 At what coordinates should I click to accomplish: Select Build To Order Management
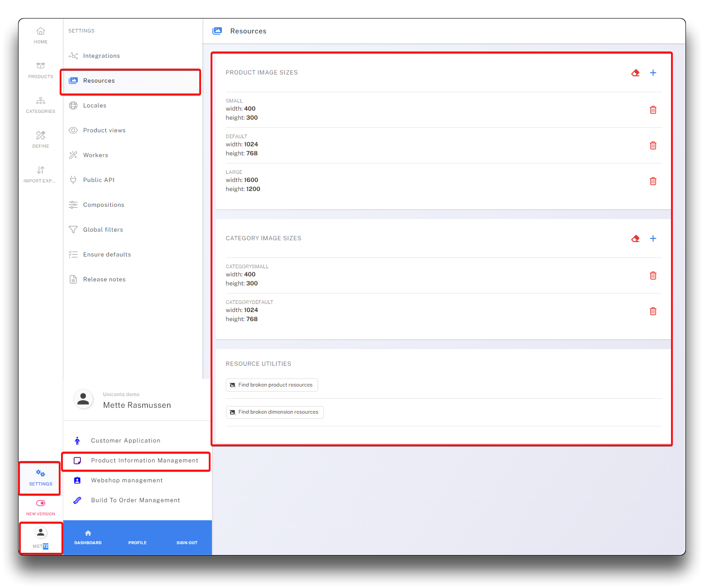pos(135,500)
